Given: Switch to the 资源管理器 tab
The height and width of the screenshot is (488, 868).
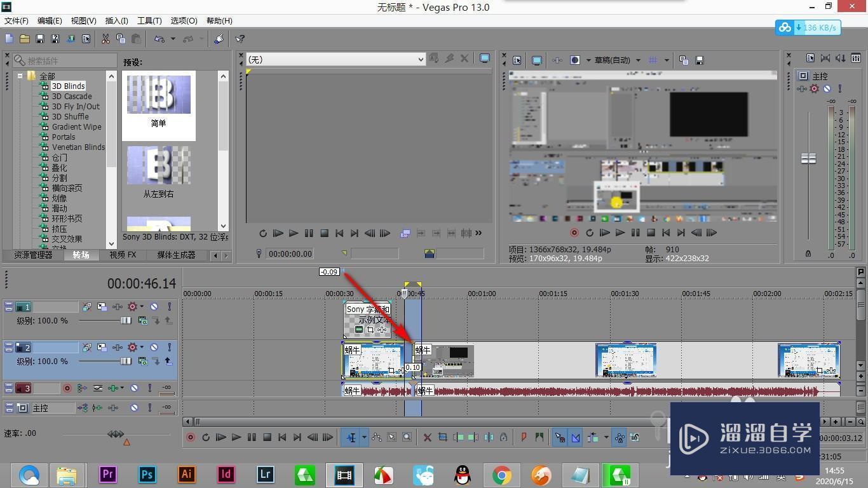Looking at the screenshot, I should (x=33, y=255).
